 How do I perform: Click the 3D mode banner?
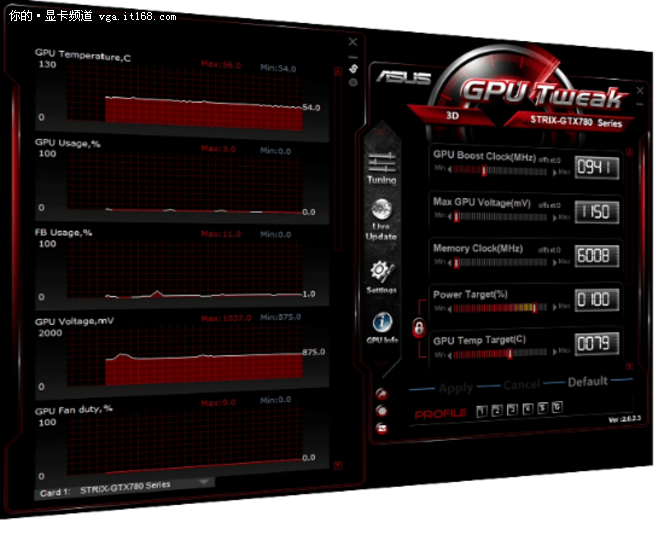452,115
